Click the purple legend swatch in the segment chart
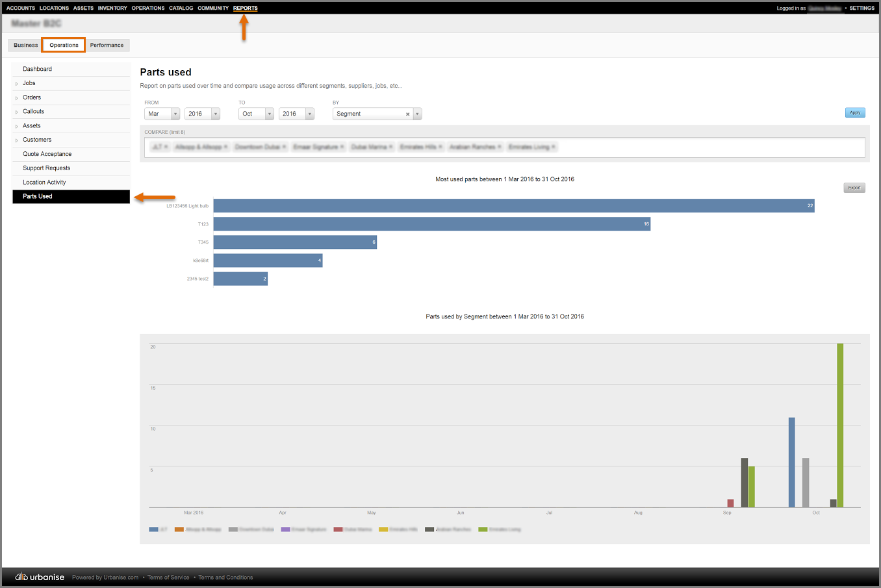 [285, 530]
